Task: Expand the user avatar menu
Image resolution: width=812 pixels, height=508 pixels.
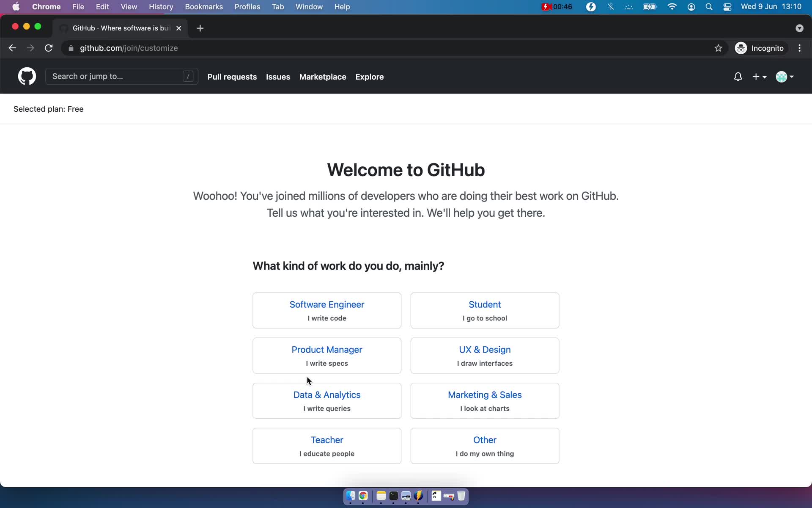Action: click(x=785, y=77)
